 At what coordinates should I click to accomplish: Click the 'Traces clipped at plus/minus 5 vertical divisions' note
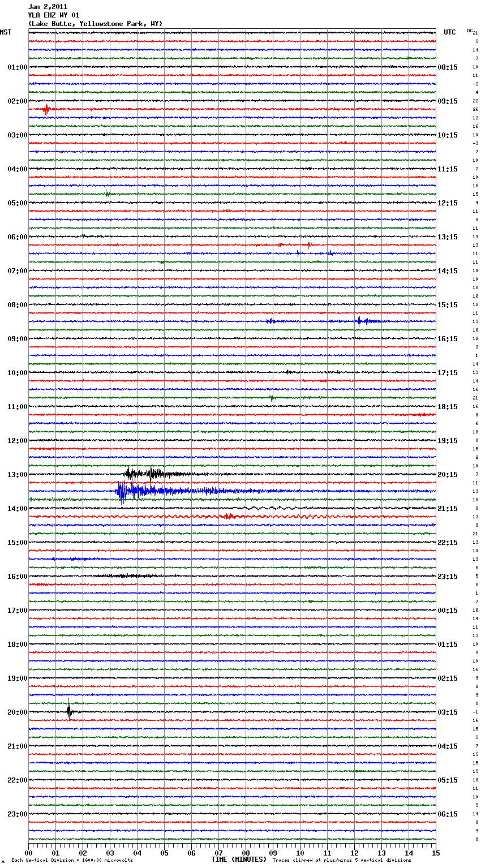(342, 860)
